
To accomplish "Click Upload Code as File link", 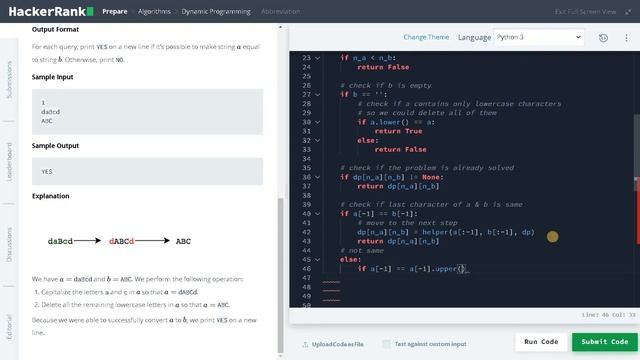I will (x=338, y=344).
